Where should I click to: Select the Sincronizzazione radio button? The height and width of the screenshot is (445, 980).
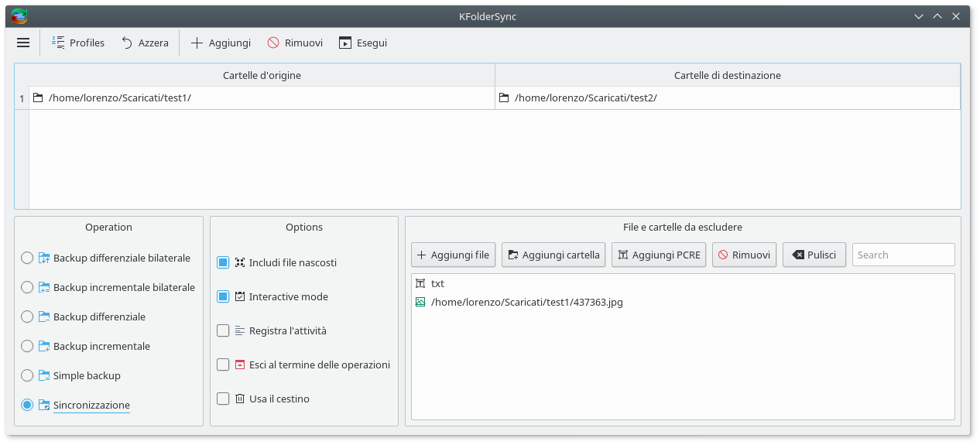[x=27, y=405]
